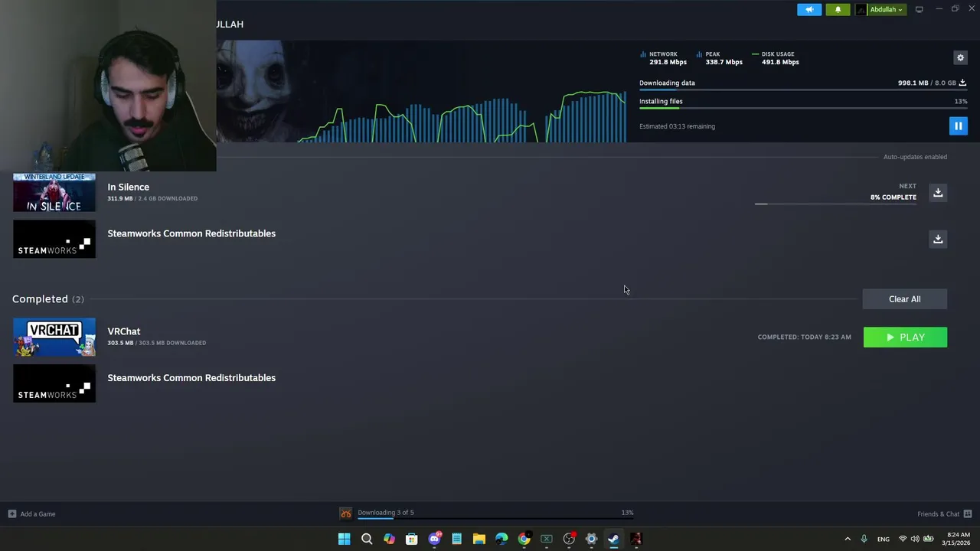Open the Windows Start menu
This screenshot has width=980, height=551.
point(345,539)
